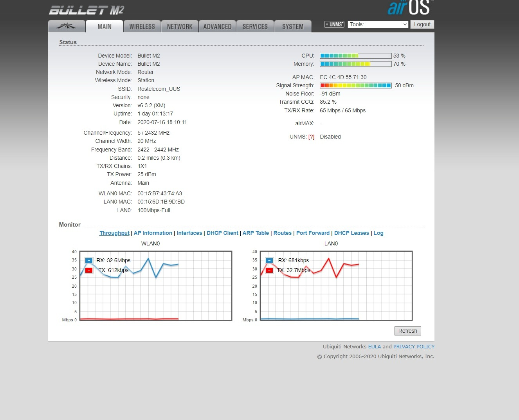The image size is (519, 420).
Task: Select AP MAC EC:4C:4D:55:71:30
Action: [343, 77]
